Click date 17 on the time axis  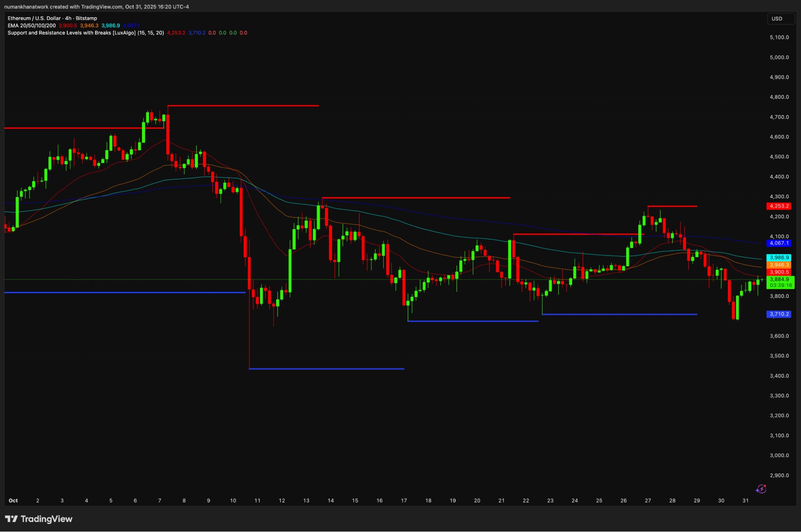(x=404, y=500)
